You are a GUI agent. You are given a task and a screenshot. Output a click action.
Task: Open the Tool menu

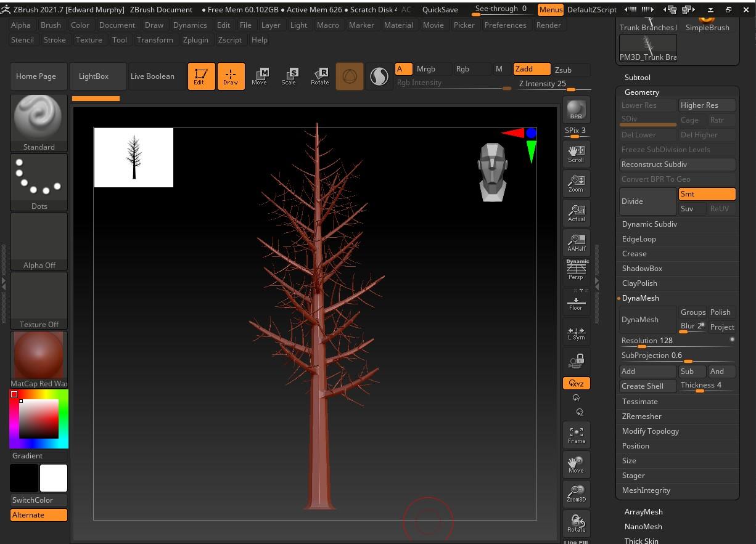[120, 40]
